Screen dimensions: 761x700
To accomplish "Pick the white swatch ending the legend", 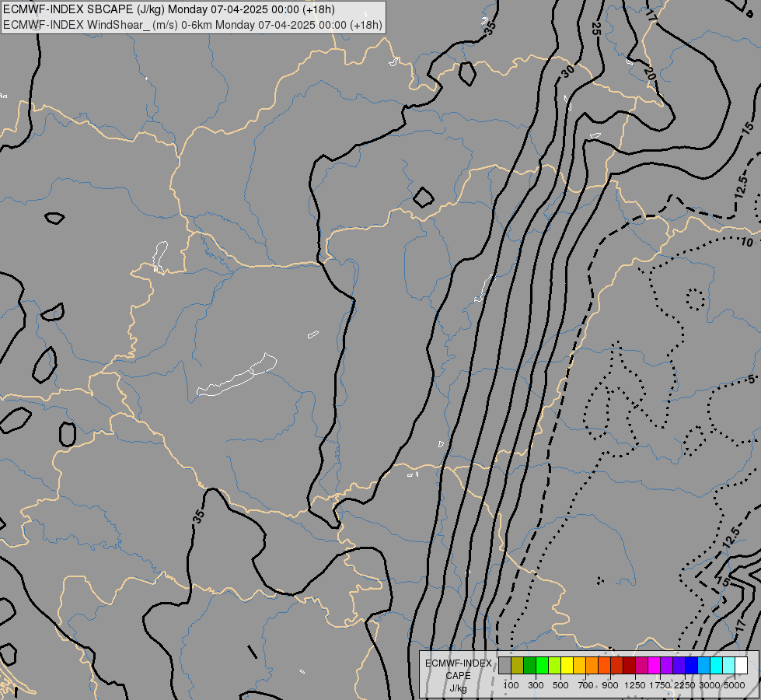I will coord(741,665).
